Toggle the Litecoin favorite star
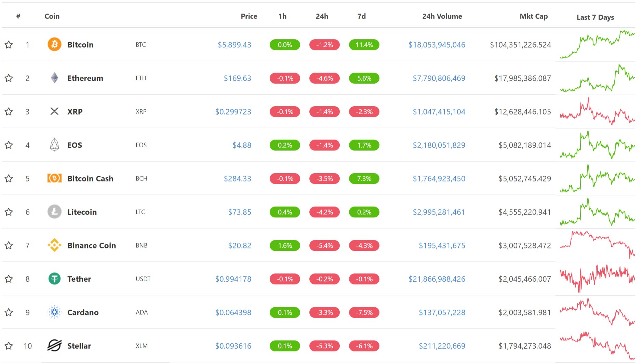 (9, 212)
